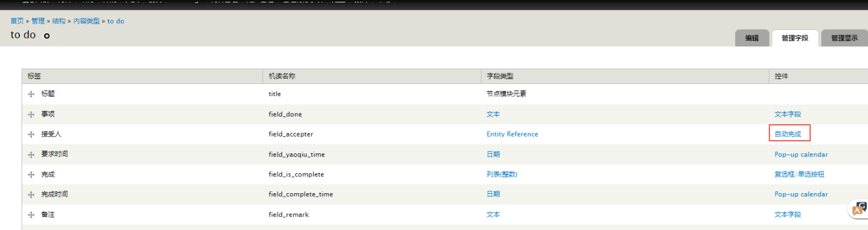Image resolution: width=868 pixels, height=230 pixels.
Task: Open 日期 field type for 要求时间
Action: (493, 155)
